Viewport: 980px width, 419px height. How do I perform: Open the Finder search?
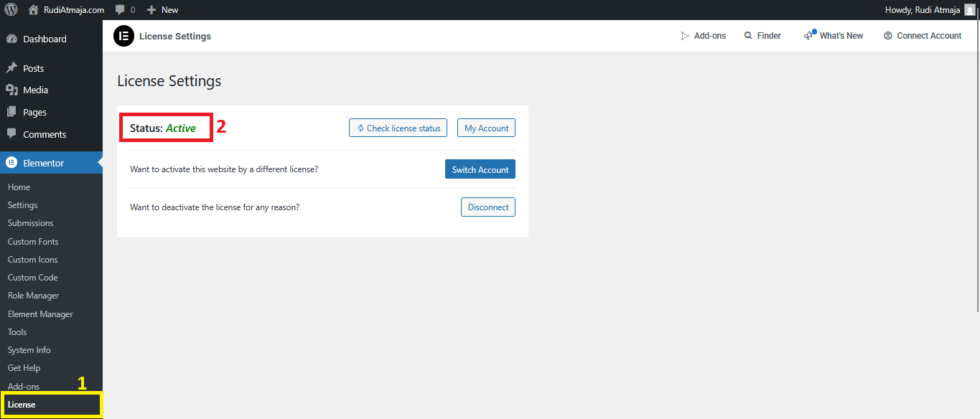coord(762,36)
